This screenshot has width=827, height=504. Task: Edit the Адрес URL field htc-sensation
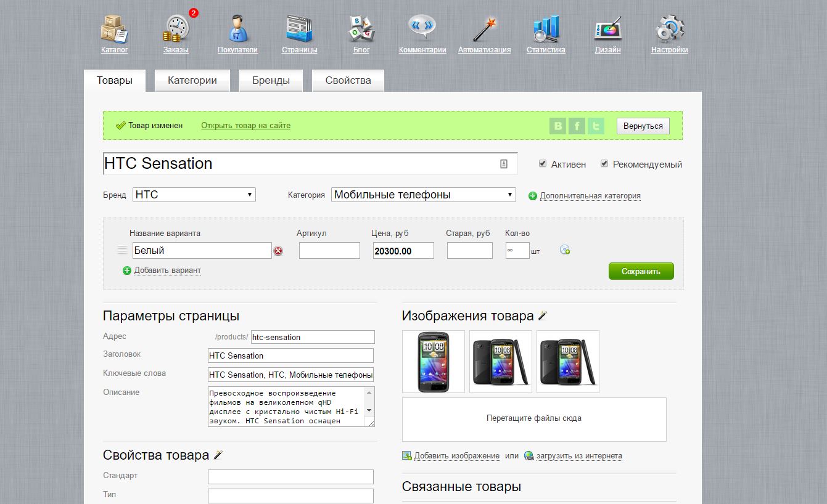point(313,337)
